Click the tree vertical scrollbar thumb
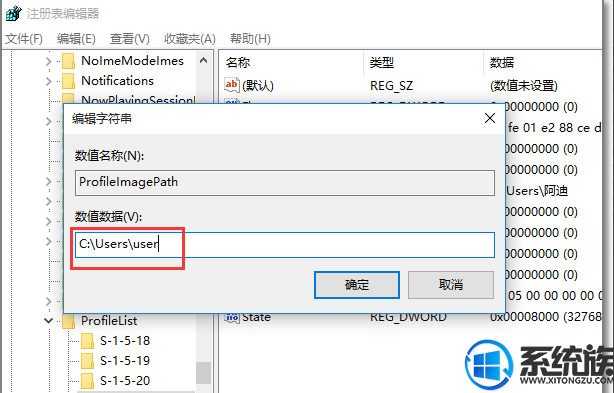 point(203,373)
